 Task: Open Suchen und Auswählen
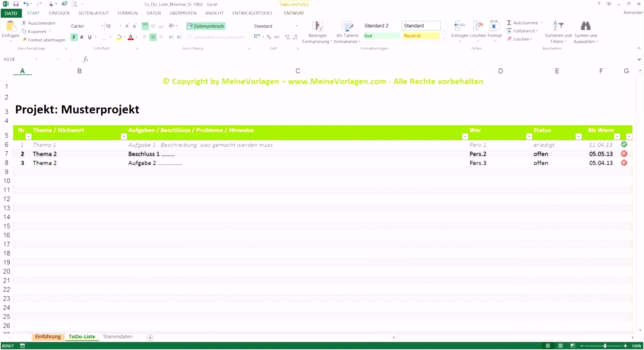(585, 32)
